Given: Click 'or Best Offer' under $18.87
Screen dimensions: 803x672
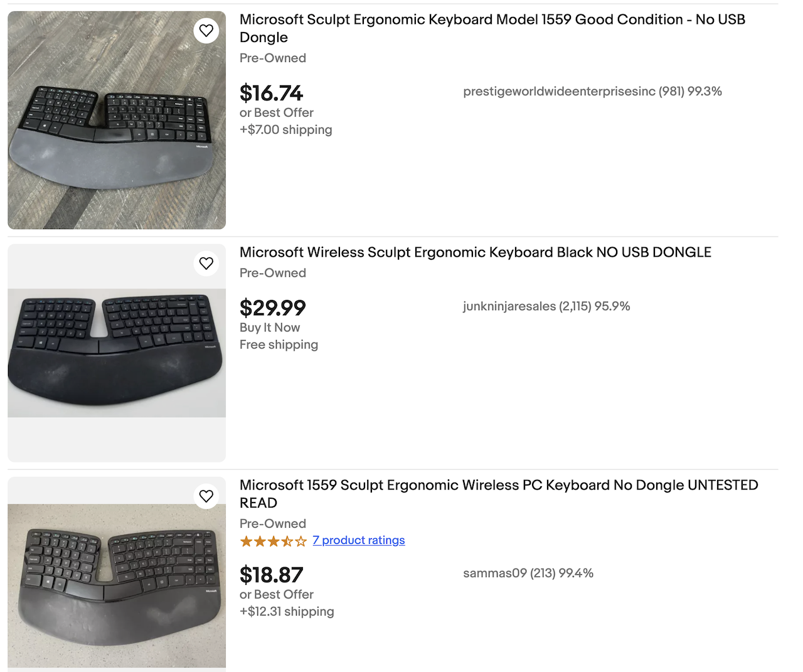Looking at the screenshot, I should coord(276,594).
